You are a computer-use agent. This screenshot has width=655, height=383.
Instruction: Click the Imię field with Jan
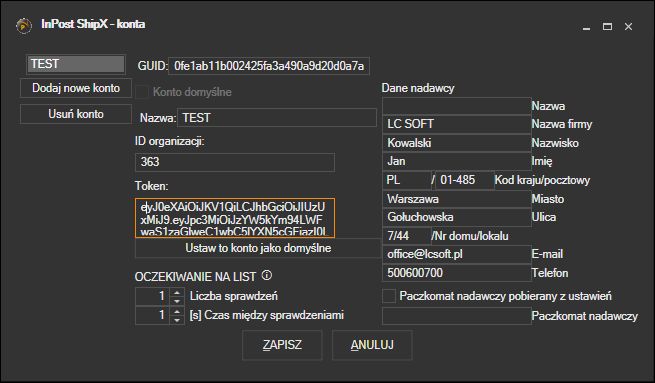(x=457, y=162)
